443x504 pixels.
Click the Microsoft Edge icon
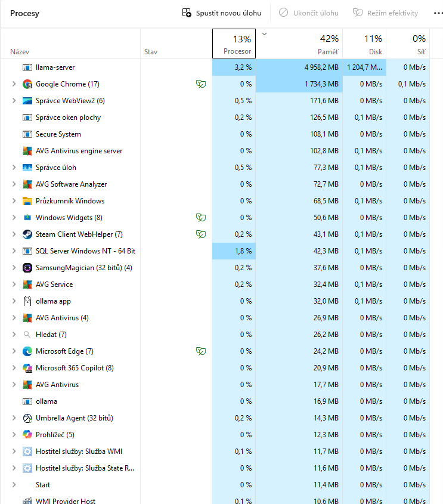[x=27, y=351]
